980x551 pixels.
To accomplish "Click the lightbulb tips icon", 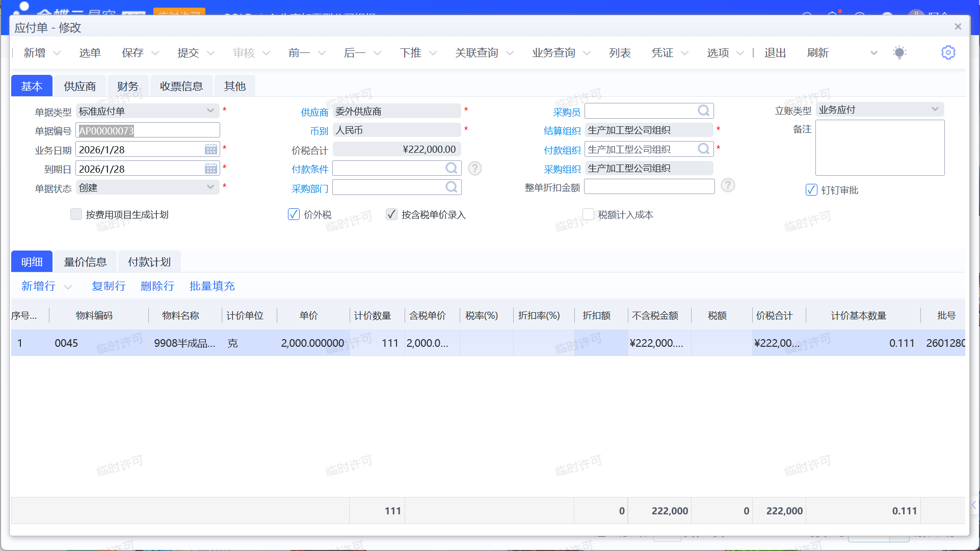I will [899, 52].
